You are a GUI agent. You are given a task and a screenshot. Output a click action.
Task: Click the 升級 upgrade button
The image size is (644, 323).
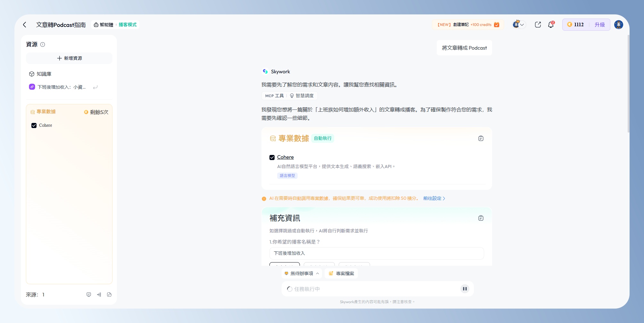(x=600, y=25)
